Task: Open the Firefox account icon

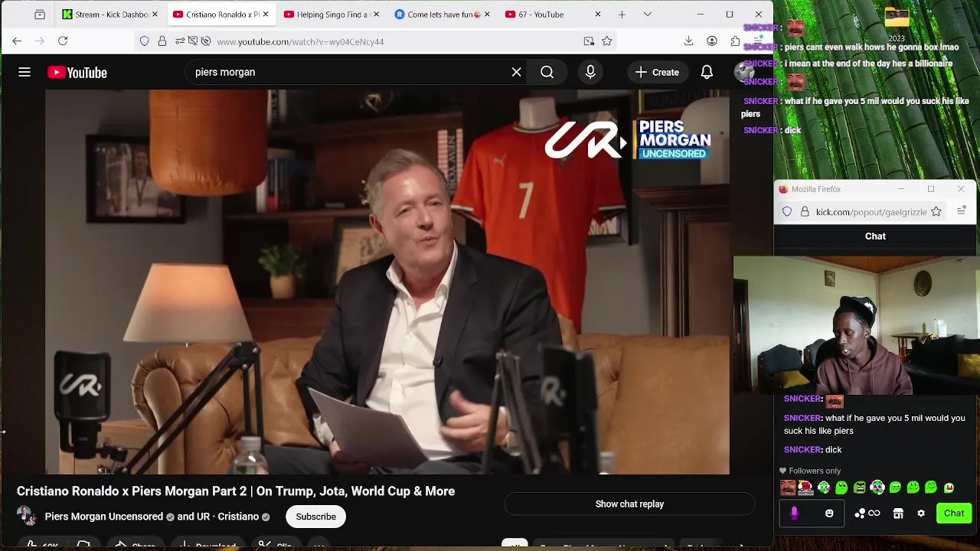Action: [x=712, y=41]
